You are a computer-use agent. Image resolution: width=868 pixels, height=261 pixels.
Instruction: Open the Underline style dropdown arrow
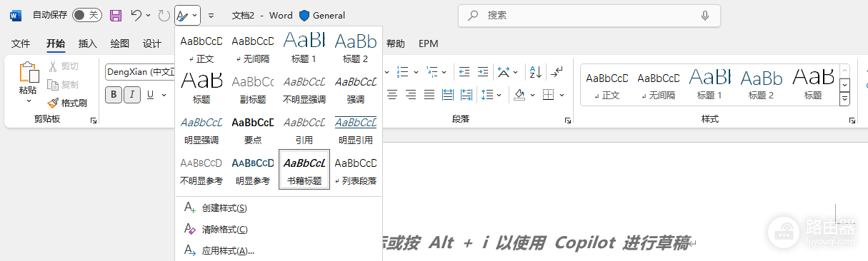(163, 95)
